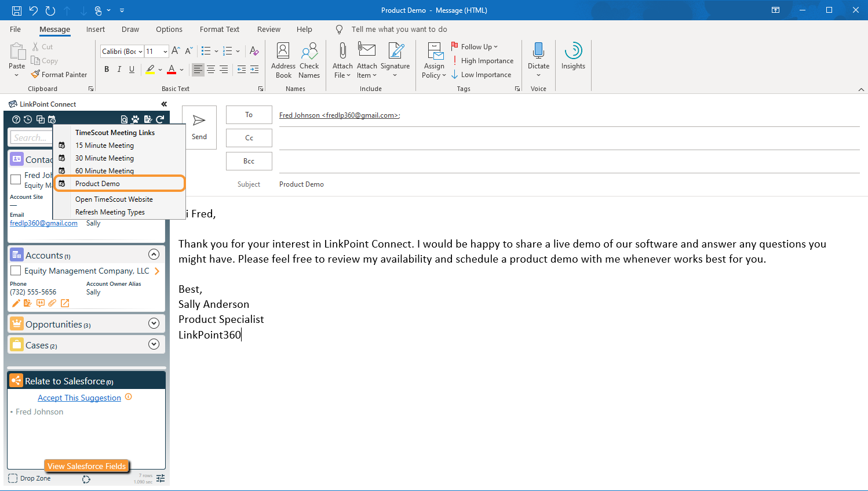This screenshot has height=491, width=868.
Task: Click the info icon next to Accept This Suggestion
Action: 129,397
